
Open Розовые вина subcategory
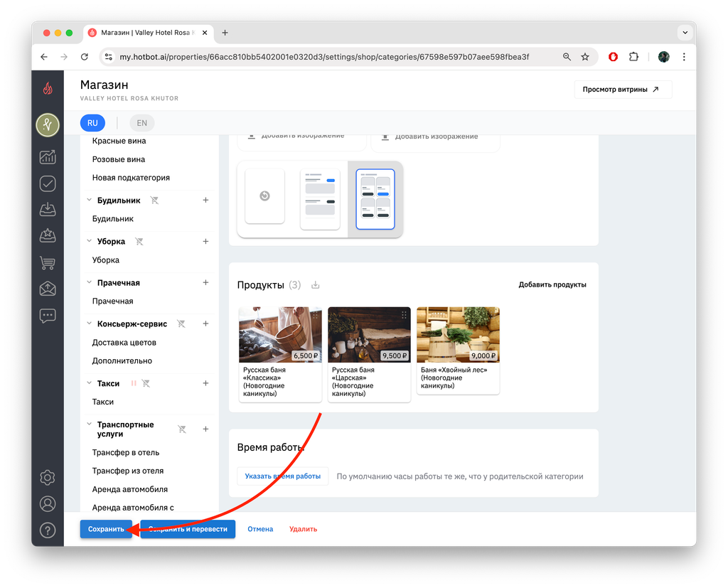pos(119,159)
